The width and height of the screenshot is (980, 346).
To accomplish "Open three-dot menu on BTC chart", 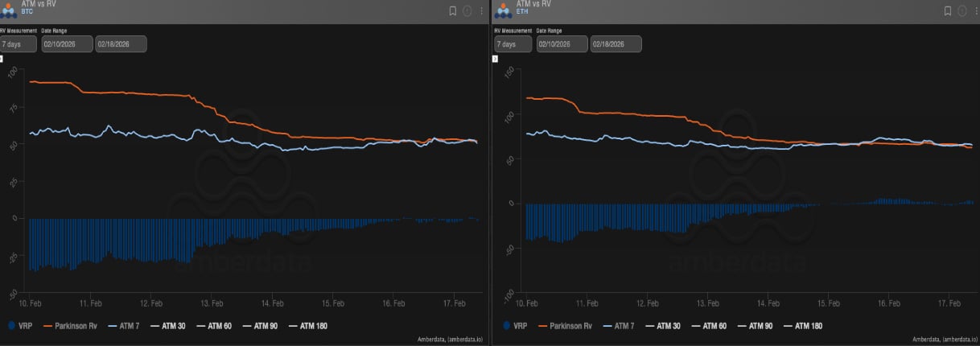I will pyautogui.click(x=482, y=11).
